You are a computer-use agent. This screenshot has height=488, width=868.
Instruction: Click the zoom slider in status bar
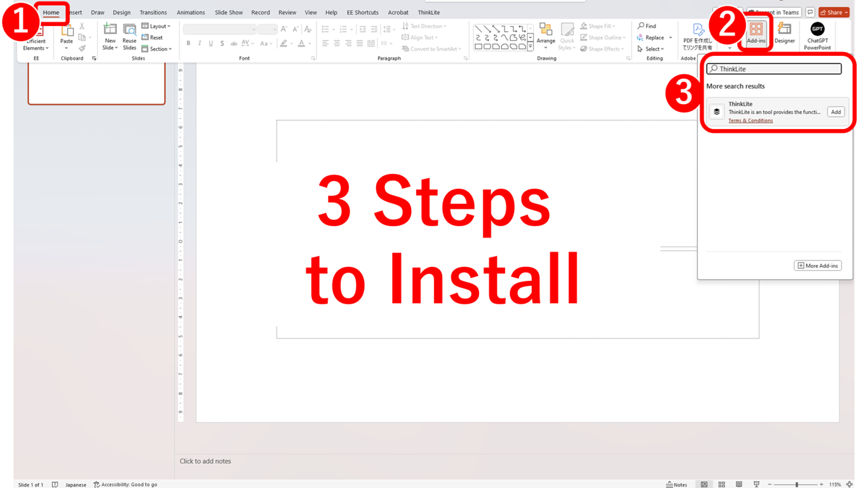coord(796,484)
